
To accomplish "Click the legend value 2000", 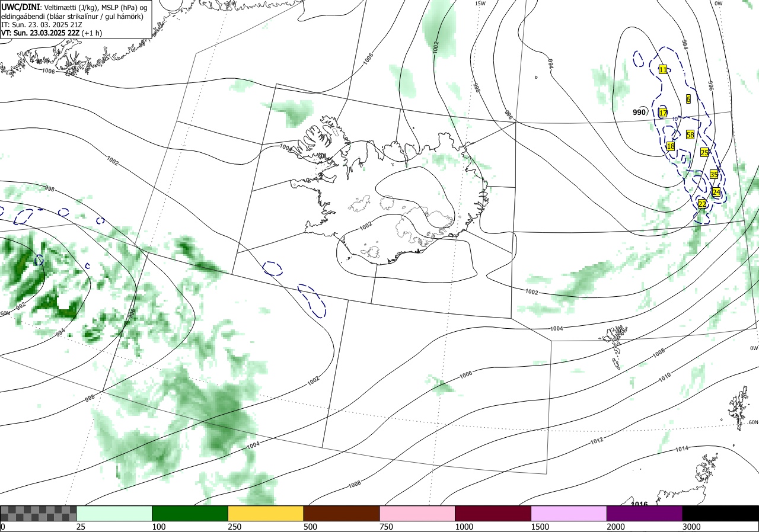I will [x=616, y=527].
